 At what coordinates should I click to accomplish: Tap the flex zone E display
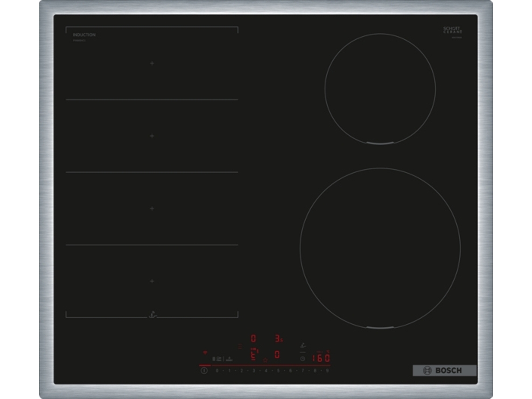tap(254, 355)
